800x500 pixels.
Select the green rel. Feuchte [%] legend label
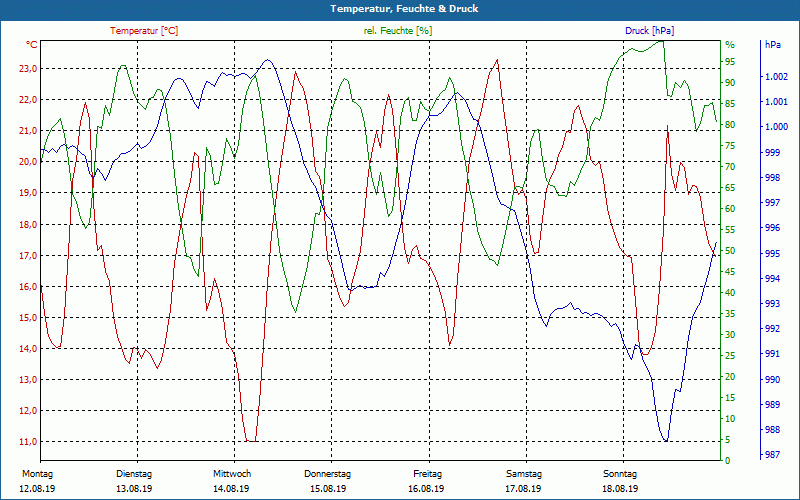[x=397, y=31]
